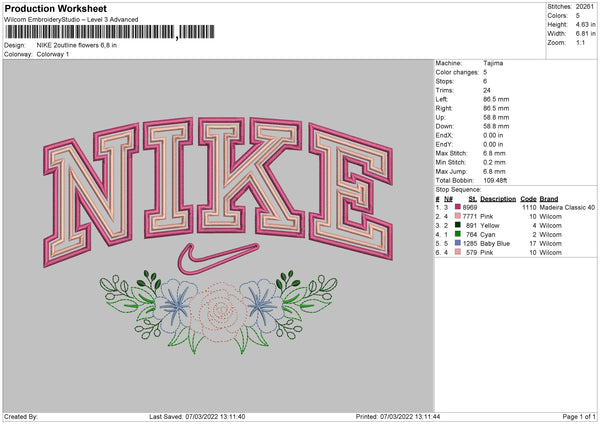Click the barcode in the header
This screenshot has width=600, height=424.
pos(110,32)
